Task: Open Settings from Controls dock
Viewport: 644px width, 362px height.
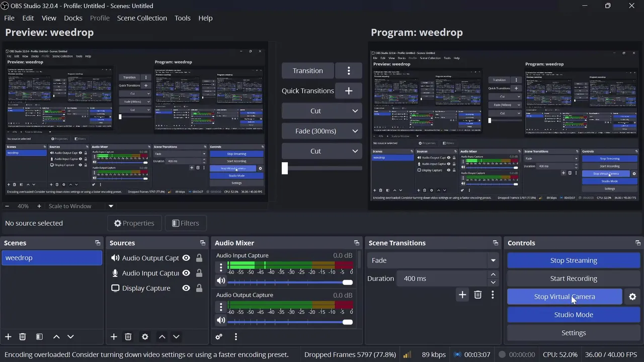Action: (574, 333)
